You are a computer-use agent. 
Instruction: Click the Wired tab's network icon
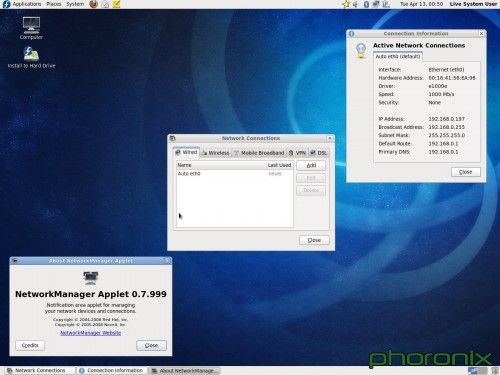click(178, 152)
